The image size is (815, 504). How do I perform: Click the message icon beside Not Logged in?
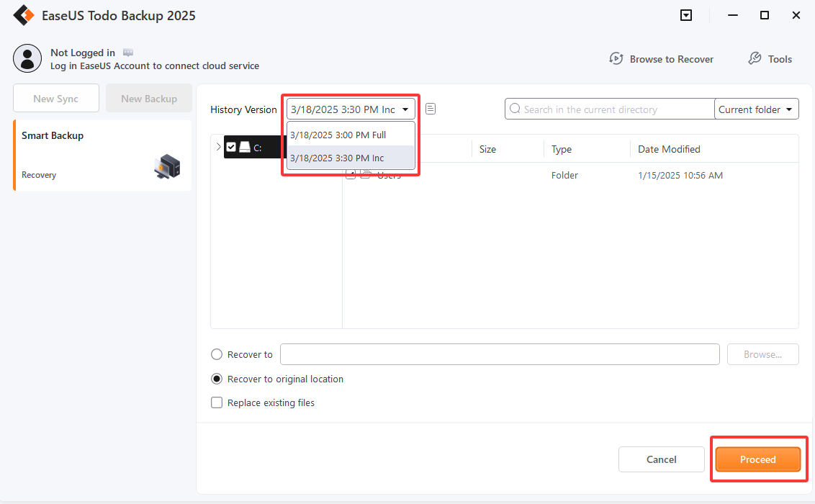click(x=128, y=53)
